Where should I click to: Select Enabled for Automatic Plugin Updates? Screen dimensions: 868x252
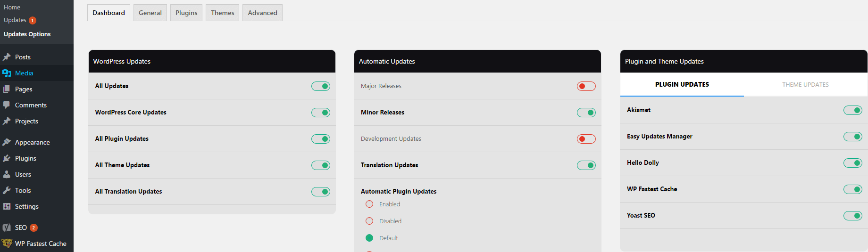(369, 204)
